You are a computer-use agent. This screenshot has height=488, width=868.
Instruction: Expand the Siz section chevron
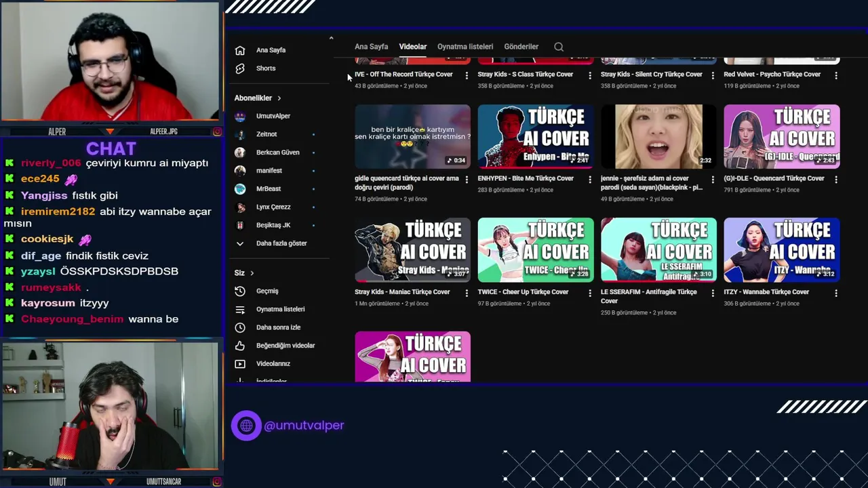click(x=252, y=273)
